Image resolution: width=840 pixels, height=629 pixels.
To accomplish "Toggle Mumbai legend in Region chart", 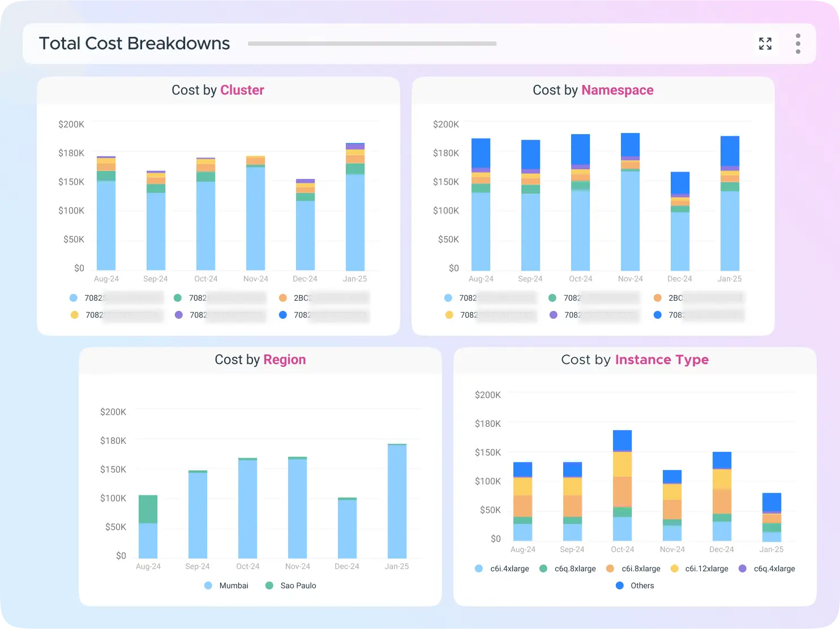I will (x=226, y=585).
